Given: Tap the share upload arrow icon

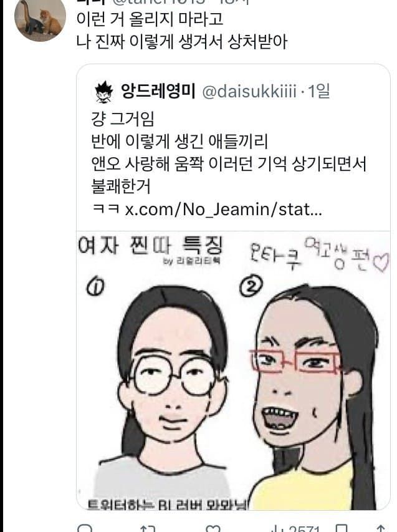Looking at the screenshot, I should click(381, 529).
